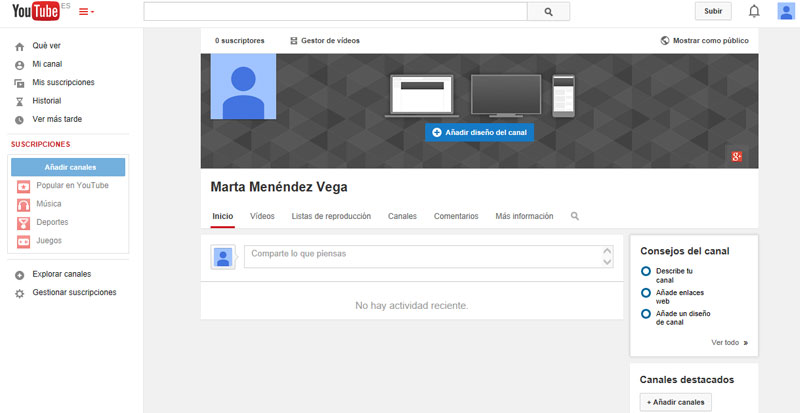Click the Google+ icon on banner
The width and height of the screenshot is (800, 413).
(736, 157)
